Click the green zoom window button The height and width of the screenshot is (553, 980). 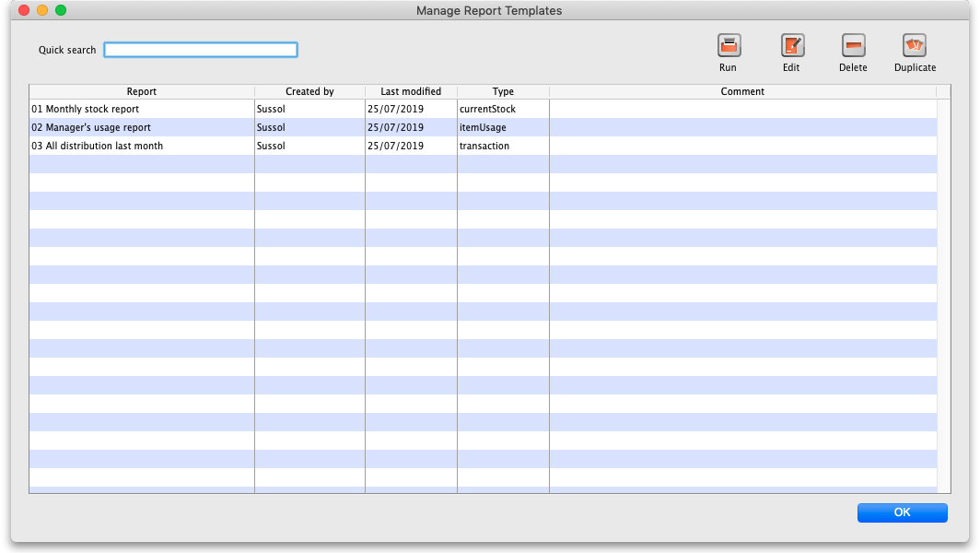click(x=61, y=10)
